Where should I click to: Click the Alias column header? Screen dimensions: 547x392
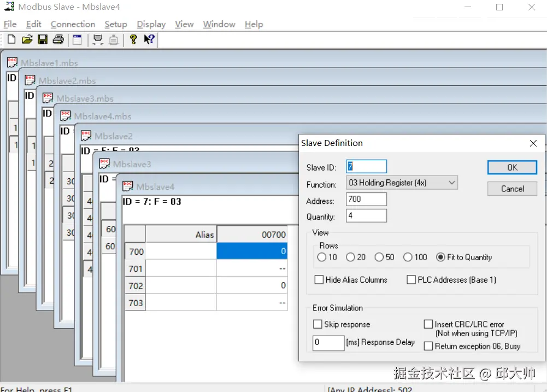click(x=181, y=234)
